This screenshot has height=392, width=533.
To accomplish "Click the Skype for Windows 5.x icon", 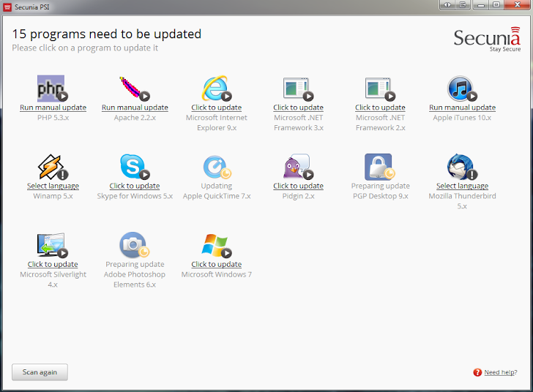I will click(x=133, y=167).
